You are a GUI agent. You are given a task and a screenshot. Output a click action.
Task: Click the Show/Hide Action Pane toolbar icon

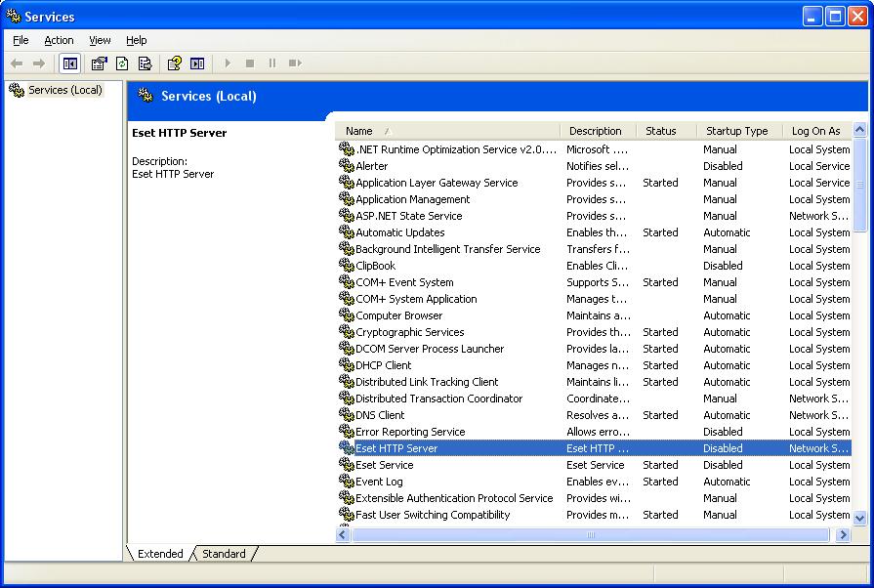197,63
